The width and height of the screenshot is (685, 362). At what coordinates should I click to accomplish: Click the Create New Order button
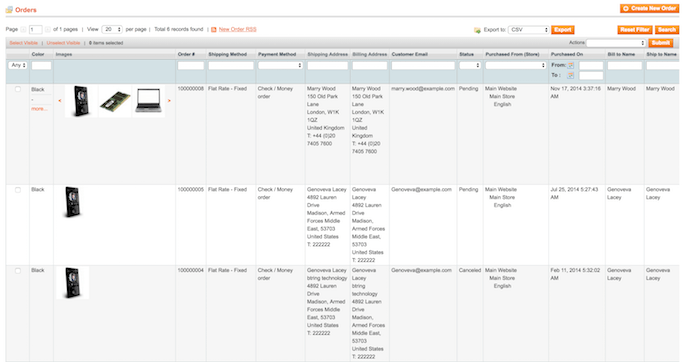(650, 8)
